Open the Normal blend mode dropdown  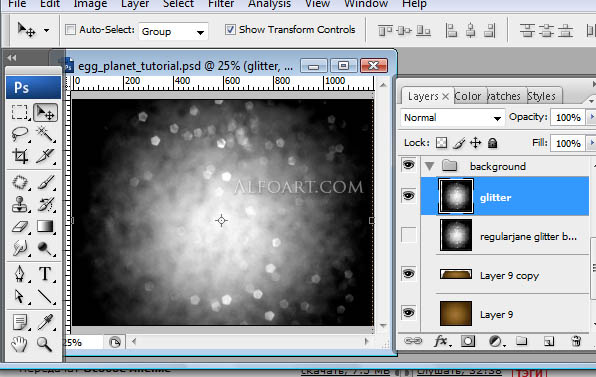pyautogui.click(x=452, y=118)
